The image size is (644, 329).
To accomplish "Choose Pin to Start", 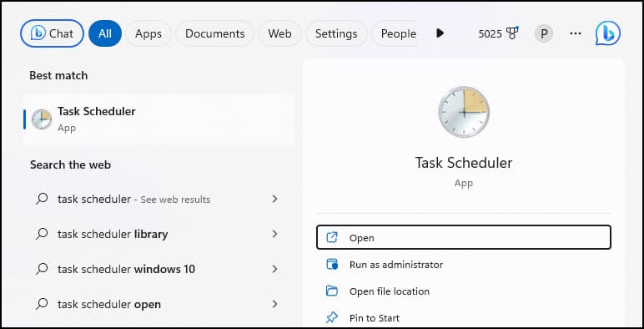I will tap(464, 318).
